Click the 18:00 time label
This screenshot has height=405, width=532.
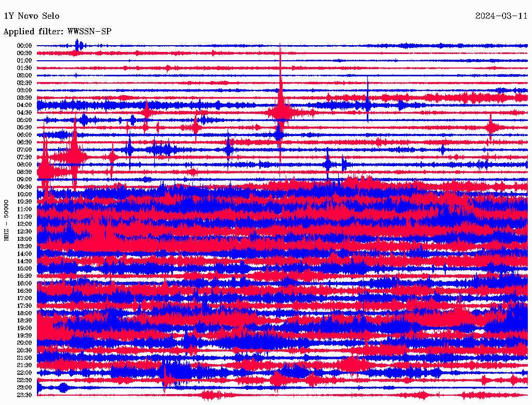(24, 313)
